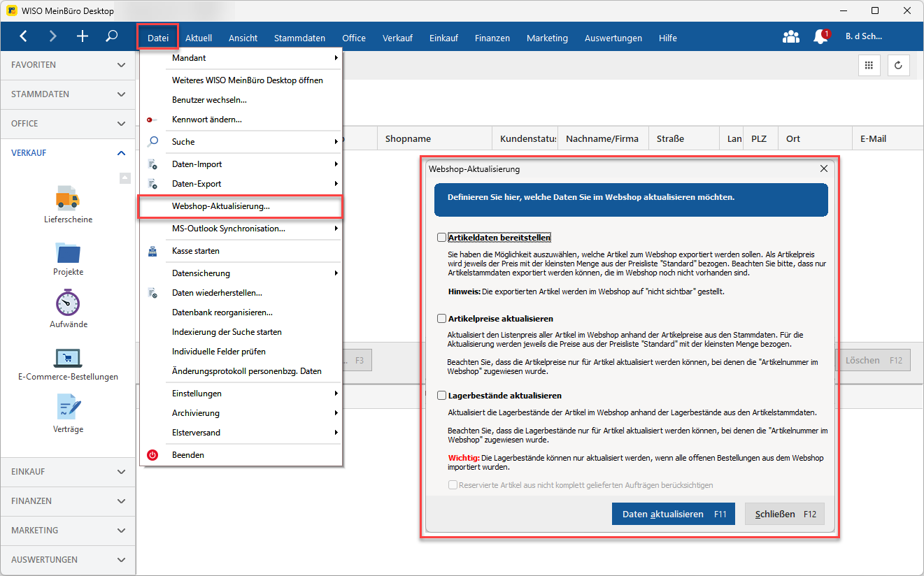The width and height of the screenshot is (924, 576).
Task: Expand the Marketing sidebar section
Action: click(68, 531)
